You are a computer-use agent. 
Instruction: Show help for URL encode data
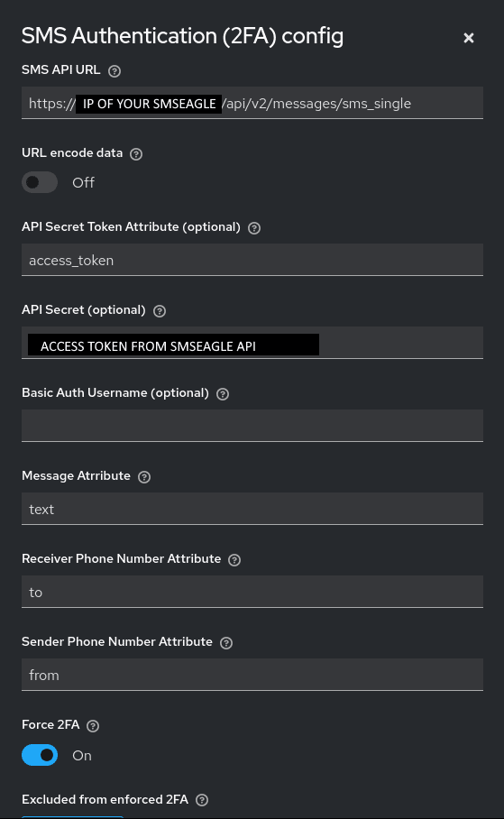pyautogui.click(x=136, y=154)
